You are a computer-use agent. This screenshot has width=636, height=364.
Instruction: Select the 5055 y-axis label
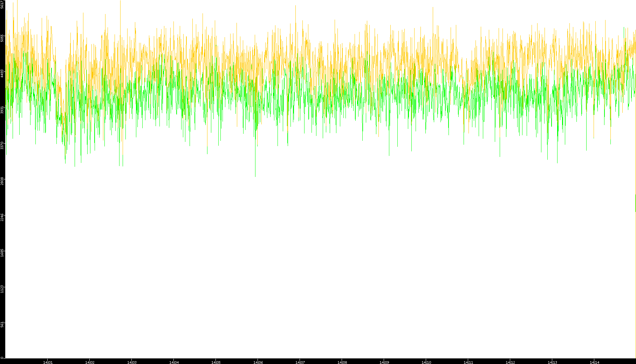[2, 38]
